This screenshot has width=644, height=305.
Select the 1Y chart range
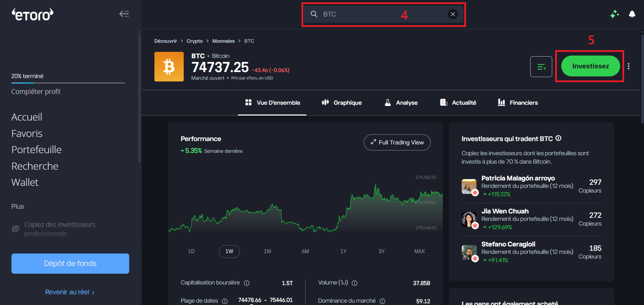(343, 251)
